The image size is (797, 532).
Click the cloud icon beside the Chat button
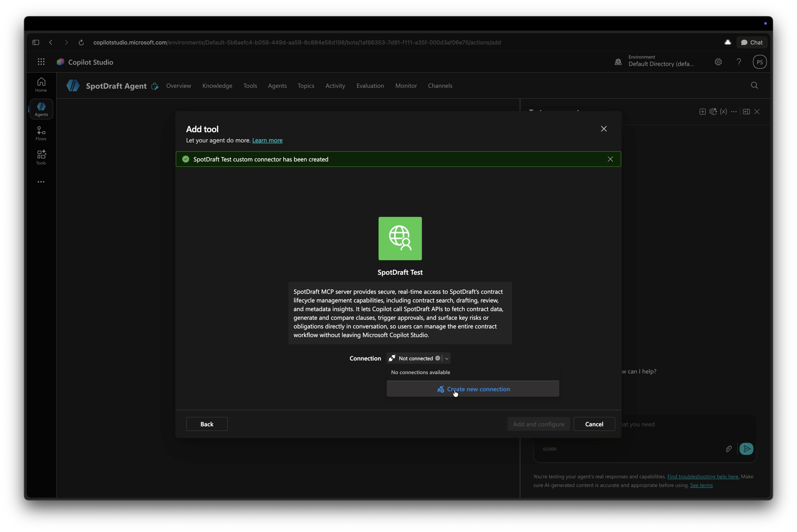[727, 42]
